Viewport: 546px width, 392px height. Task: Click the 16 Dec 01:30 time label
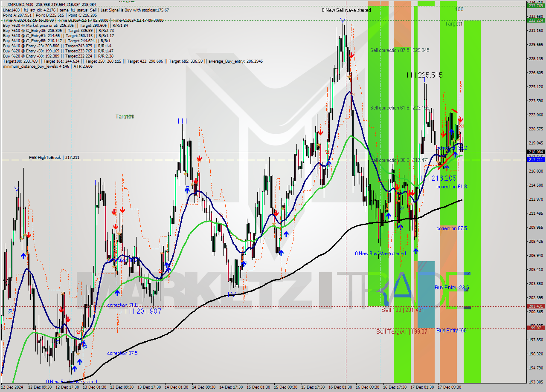pos(340,387)
